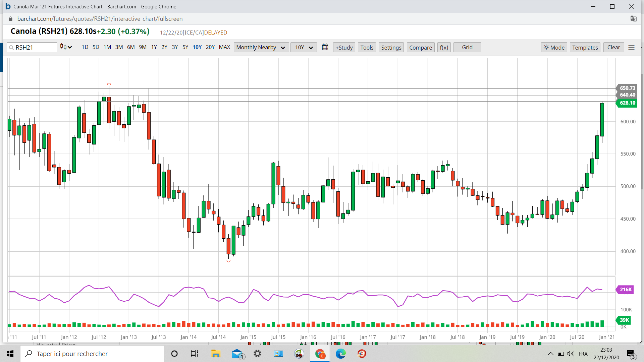Toggle the Grid button
The image size is (644, 362).
point(467,47)
